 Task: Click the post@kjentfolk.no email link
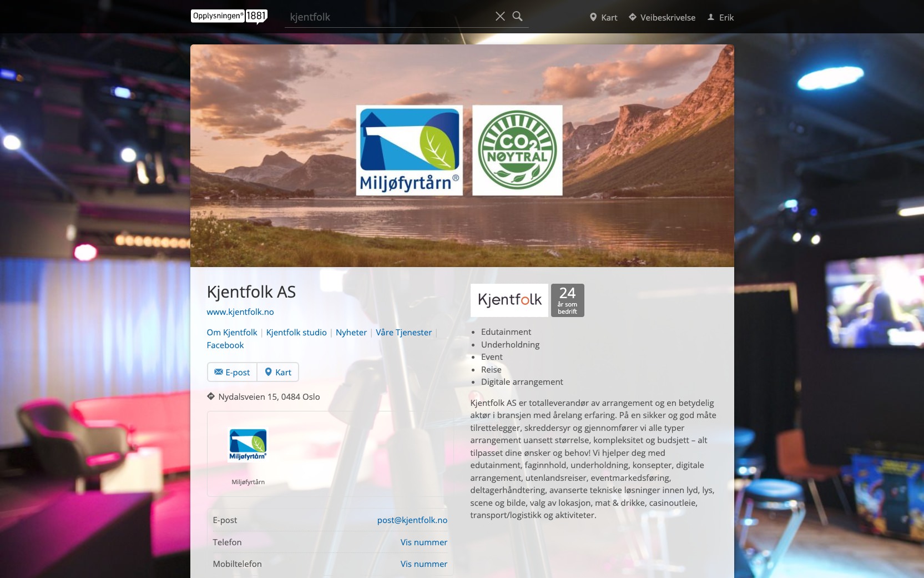(412, 520)
